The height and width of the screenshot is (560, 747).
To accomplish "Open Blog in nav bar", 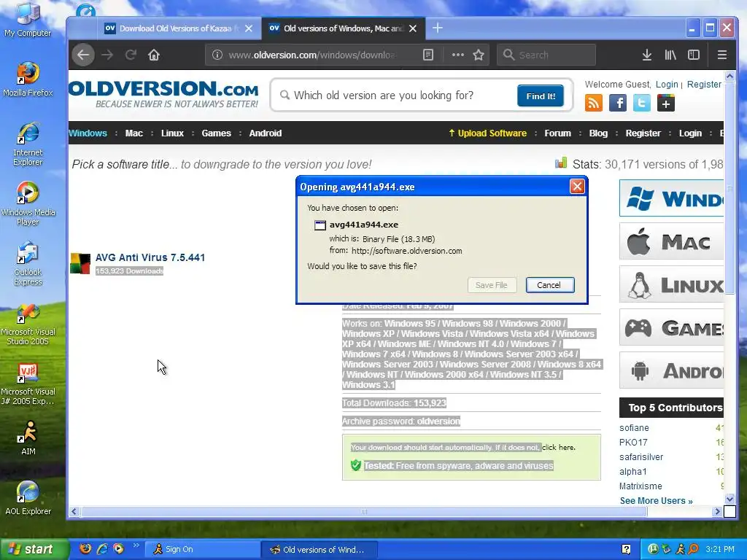I will click(598, 133).
